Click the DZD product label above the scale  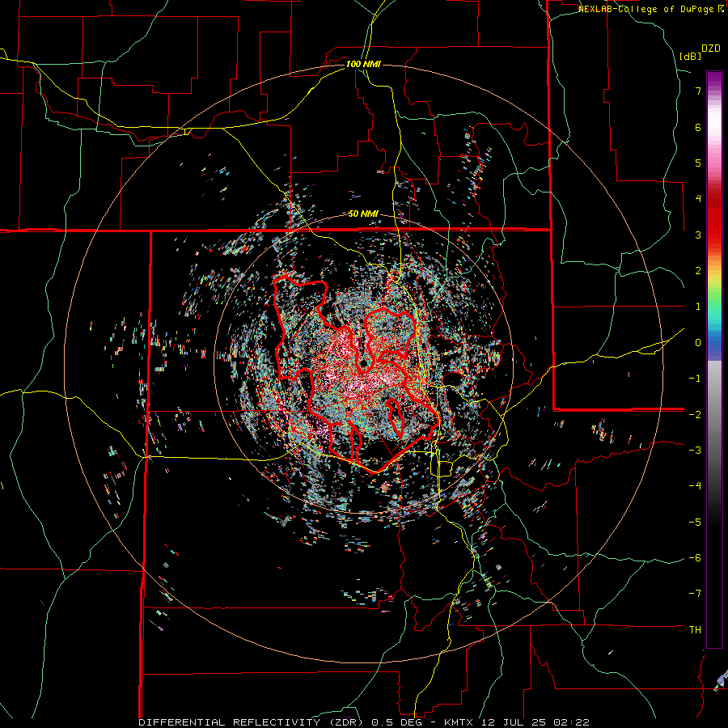click(711, 49)
